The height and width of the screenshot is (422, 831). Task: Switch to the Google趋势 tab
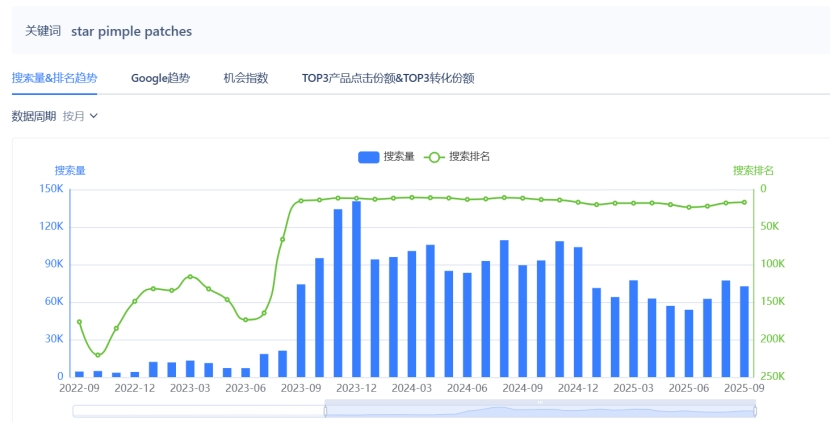pos(160,78)
